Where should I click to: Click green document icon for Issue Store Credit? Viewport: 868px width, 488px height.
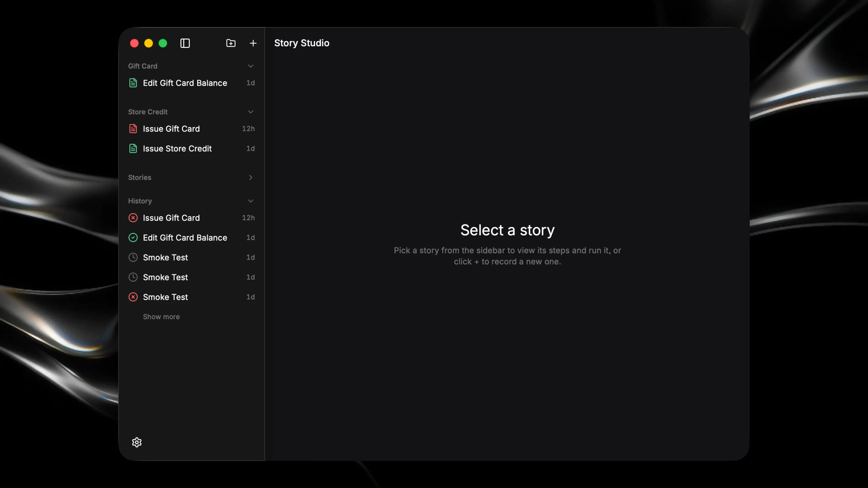click(133, 149)
